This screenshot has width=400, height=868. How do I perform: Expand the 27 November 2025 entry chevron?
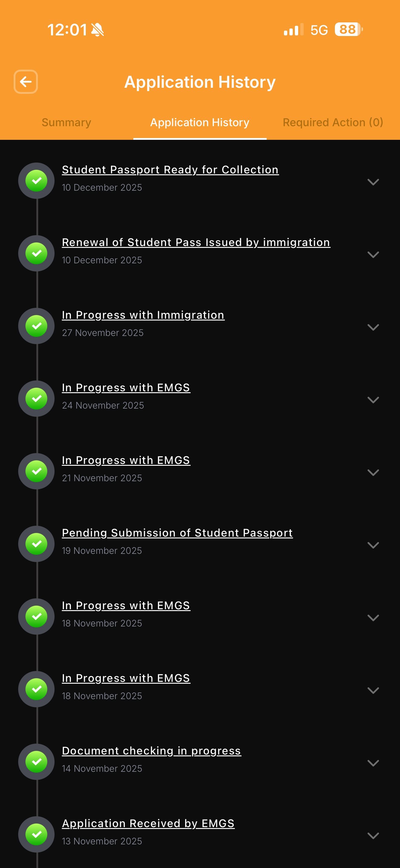(373, 327)
